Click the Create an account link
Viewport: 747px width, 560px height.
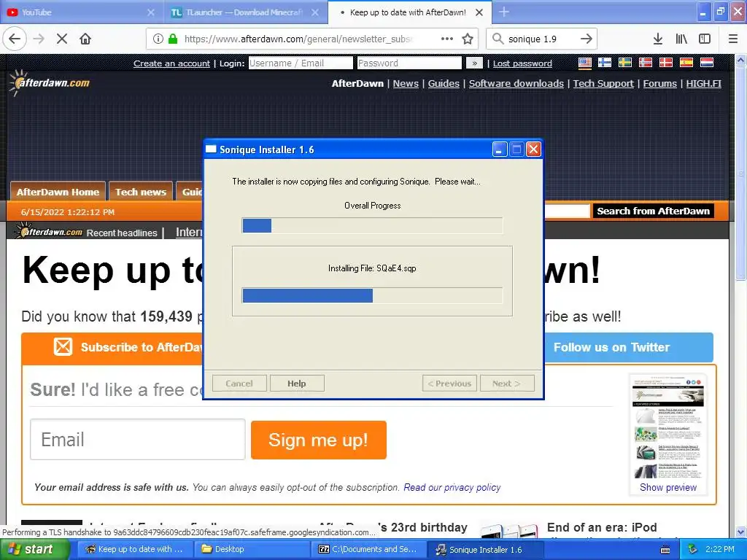171,63
